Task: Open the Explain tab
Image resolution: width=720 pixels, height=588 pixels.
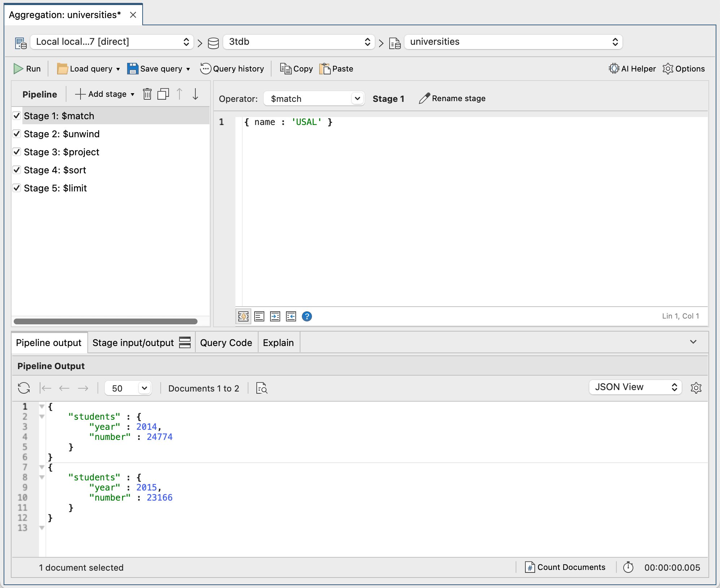Action: [278, 342]
